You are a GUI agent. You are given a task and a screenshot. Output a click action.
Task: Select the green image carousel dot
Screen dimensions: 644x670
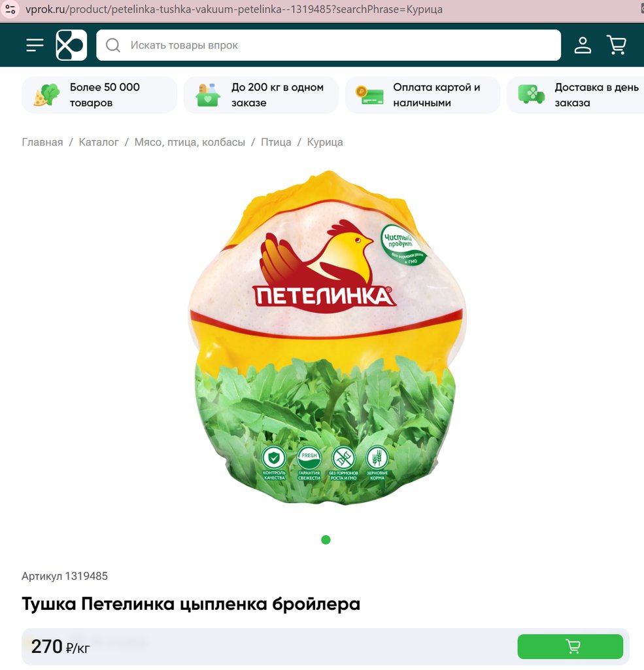coord(326,540)
